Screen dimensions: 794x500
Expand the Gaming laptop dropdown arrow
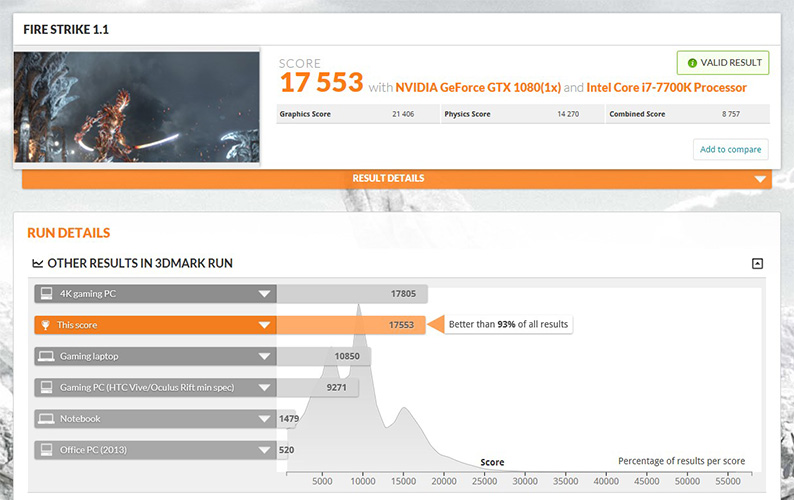264,357
